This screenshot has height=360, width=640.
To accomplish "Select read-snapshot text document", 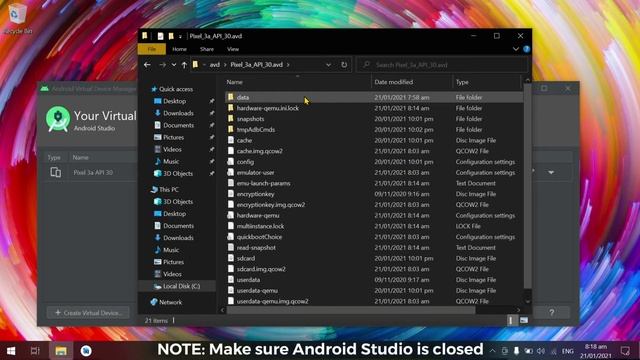I will tap(256, 247).
